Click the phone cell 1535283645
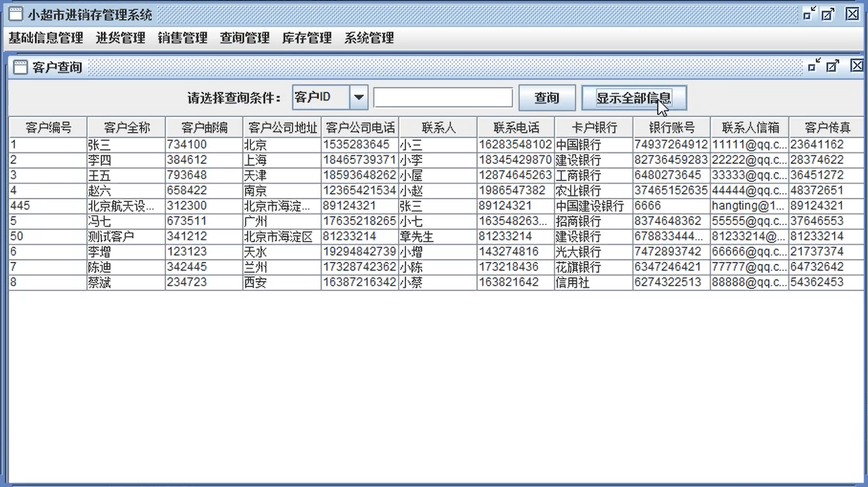868x487 pixels. (x=360, y=145)
